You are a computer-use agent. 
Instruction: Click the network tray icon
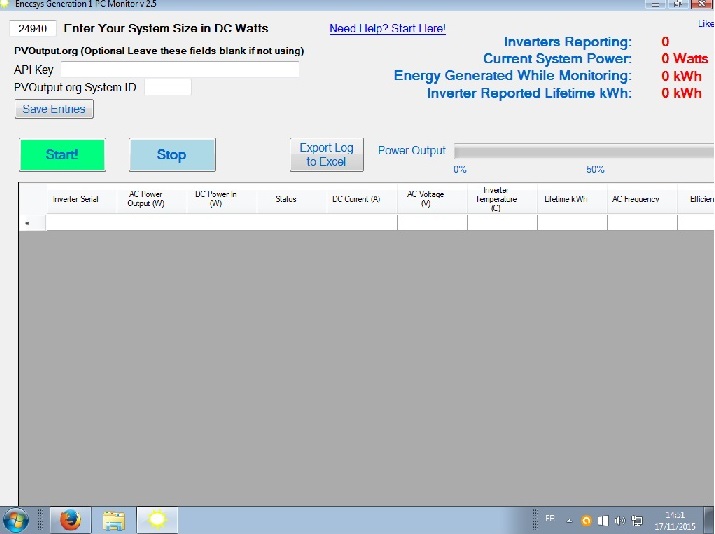point(637,520)
